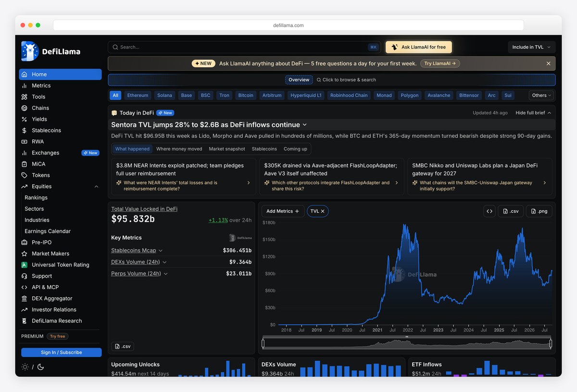Expand DEXs Volume (24h) metric
577x392 pixels.
click(x=164, y=262)
